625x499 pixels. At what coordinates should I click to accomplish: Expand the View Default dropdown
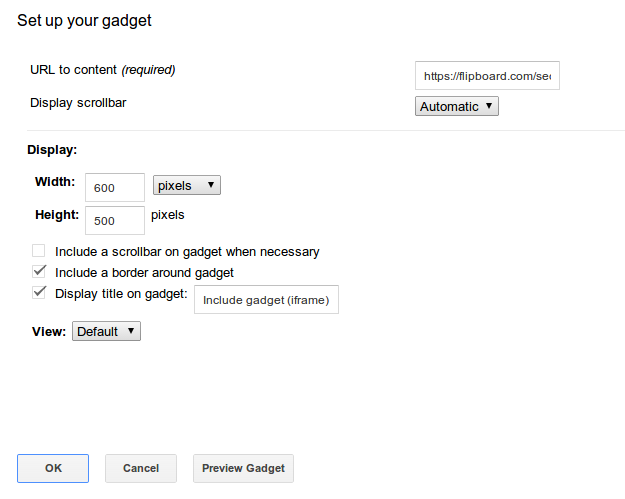[106, 331]
